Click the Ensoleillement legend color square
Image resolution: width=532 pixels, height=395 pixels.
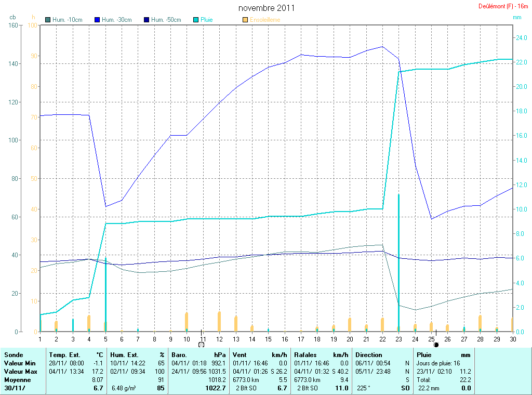[245, 20]
